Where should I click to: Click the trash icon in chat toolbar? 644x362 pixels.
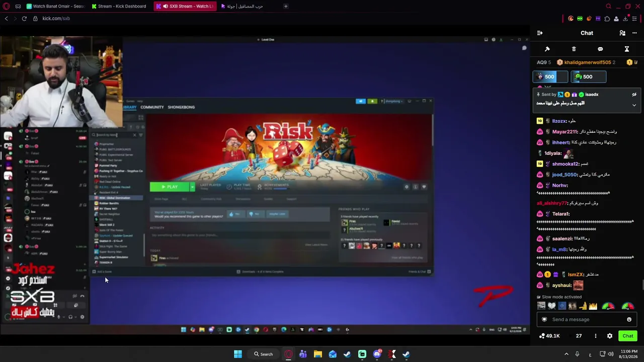tap(574, 49)
